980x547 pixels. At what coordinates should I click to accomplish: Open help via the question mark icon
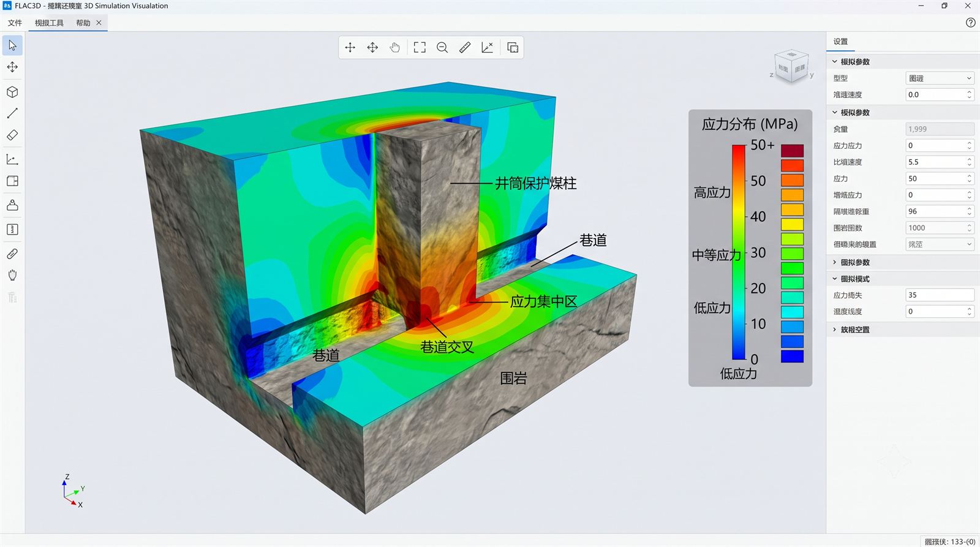click(970, 23)
